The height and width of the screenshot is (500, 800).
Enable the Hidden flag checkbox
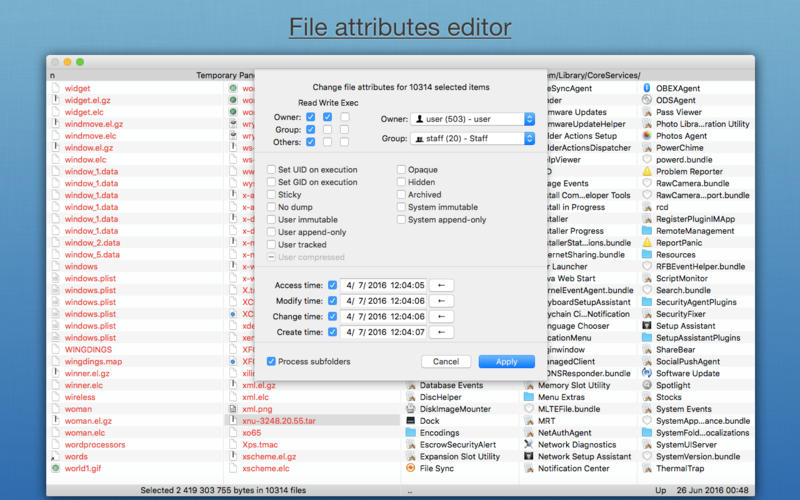click(402, 182)
